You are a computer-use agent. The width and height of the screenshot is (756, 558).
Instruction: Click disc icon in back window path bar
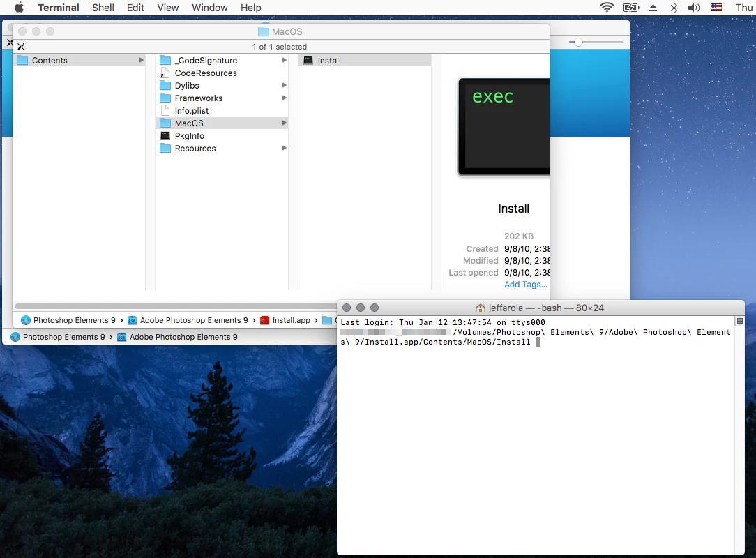click(15, 337)
